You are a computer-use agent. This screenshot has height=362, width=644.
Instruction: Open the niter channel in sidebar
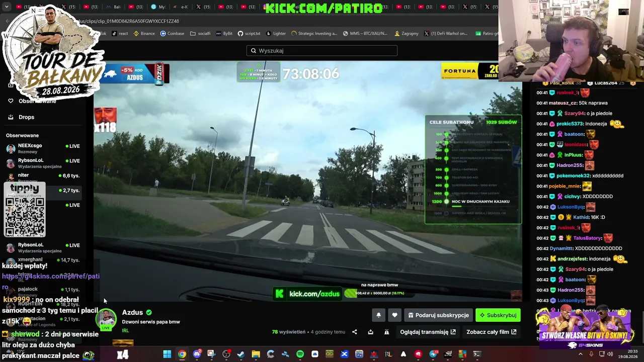tap(43, 176)
